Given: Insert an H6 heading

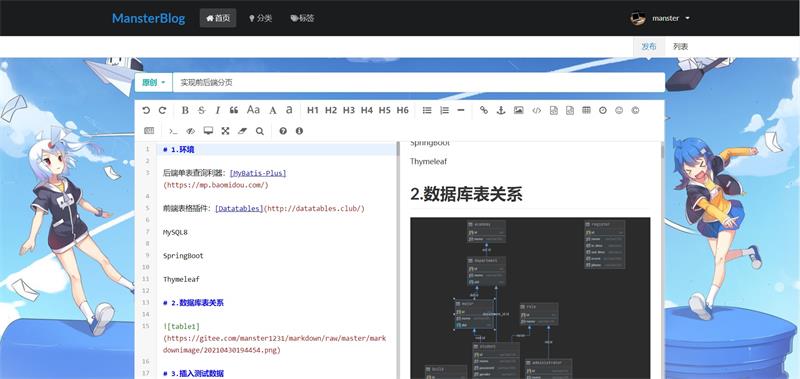Looking at the screenshot, I should pyautogui.click(x=403, y=110).
